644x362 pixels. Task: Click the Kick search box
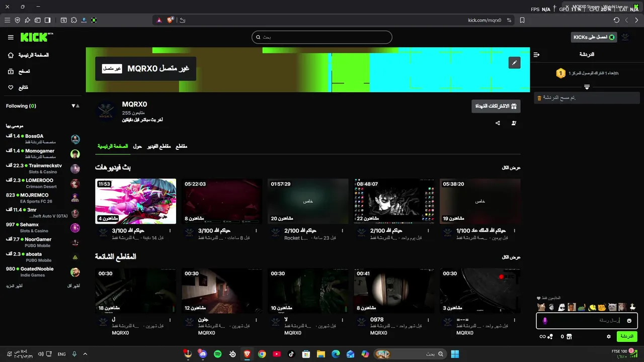(x=322, y=37)
